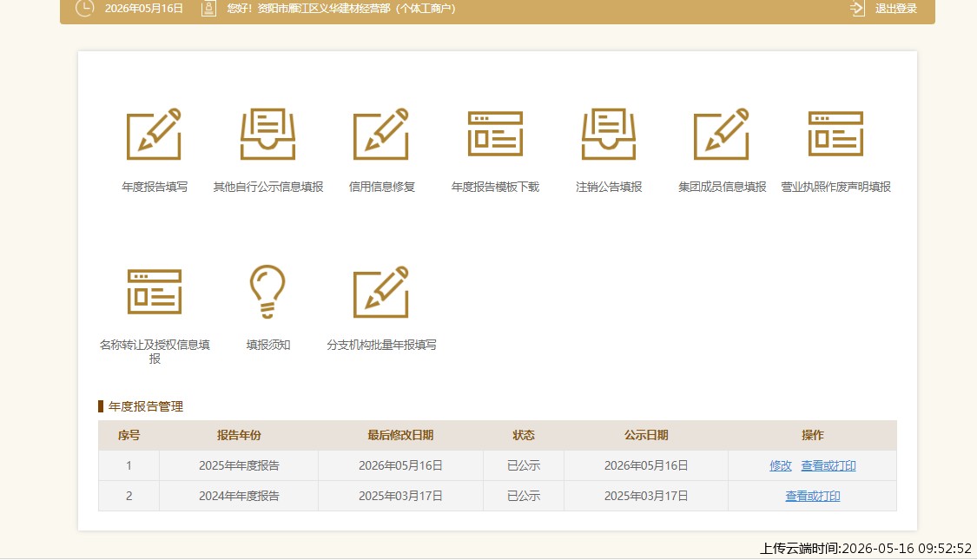Click the 其他自行公示信息填报 label

268,187
